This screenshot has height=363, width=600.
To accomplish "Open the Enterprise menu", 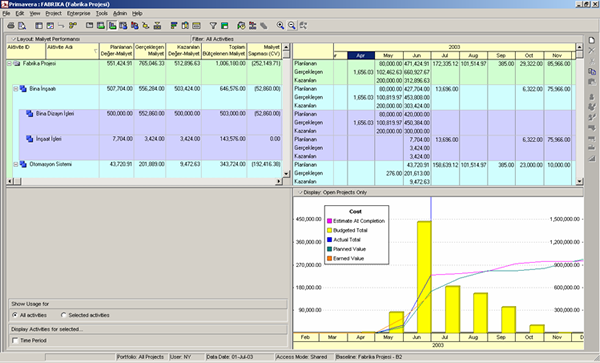I will 78,13.
